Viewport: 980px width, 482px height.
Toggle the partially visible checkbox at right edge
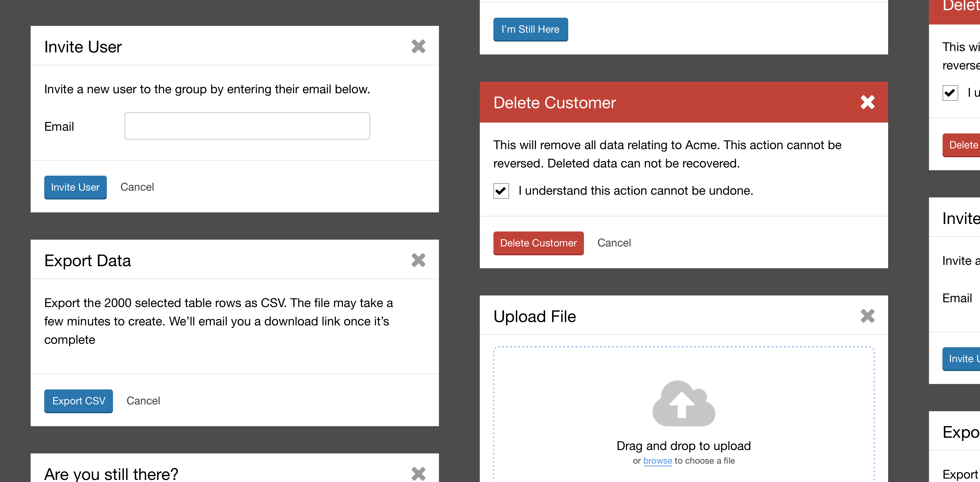coord(950,92)
